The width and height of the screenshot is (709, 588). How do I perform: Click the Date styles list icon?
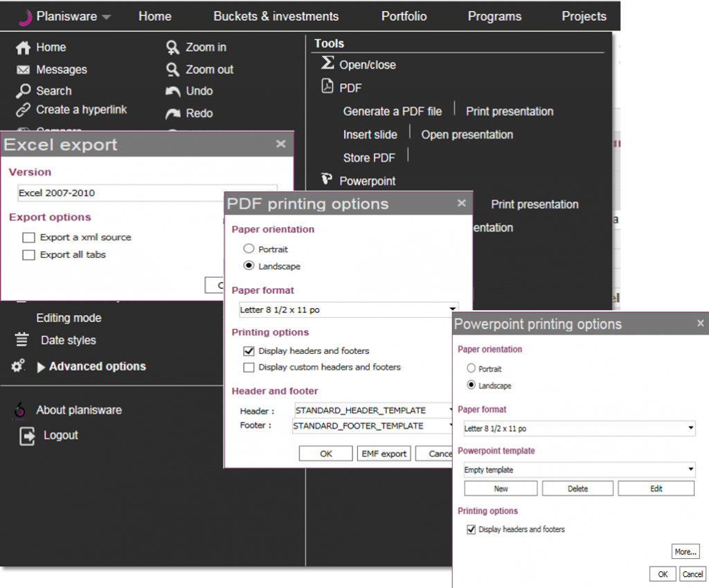point(21,339)
